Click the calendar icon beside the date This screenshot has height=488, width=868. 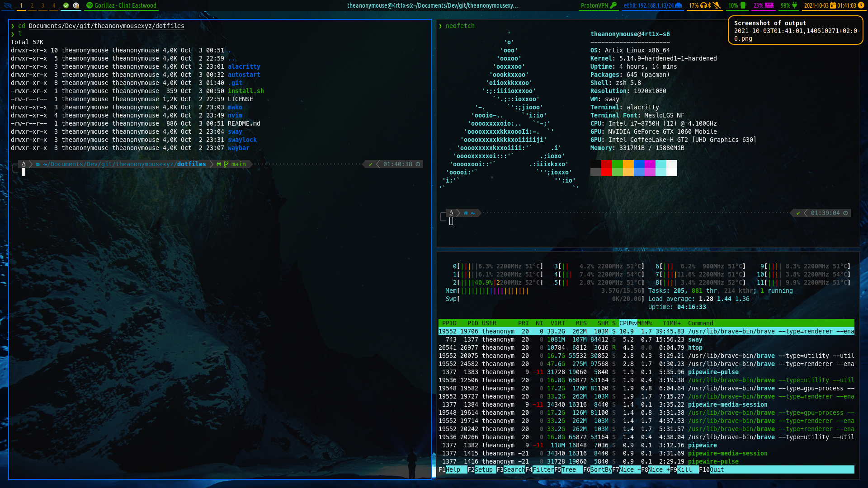tap(833, 5)
